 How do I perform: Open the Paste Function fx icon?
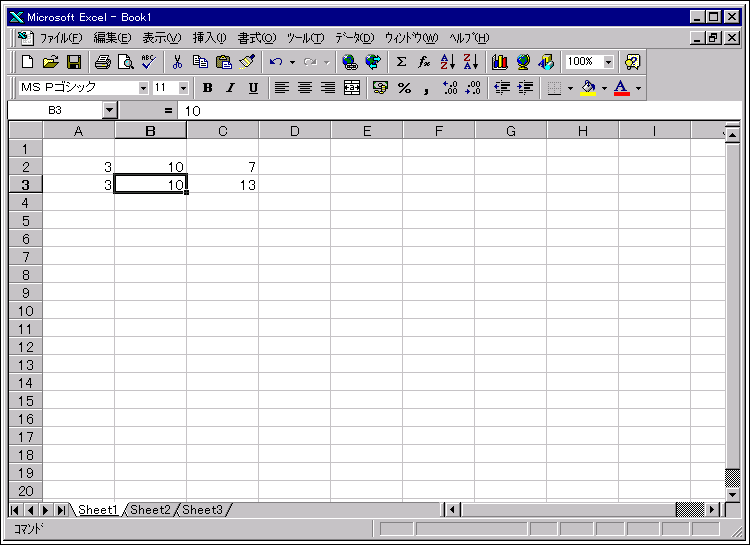(424, 62)
